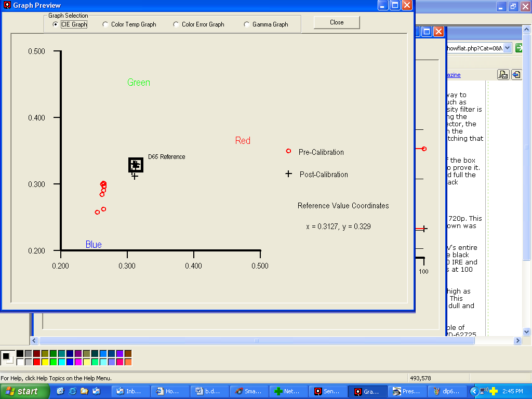The width and height of the screenshot is (532, 399).
Task: Click the blue arrow page icon
Action: tap(516, 75)
